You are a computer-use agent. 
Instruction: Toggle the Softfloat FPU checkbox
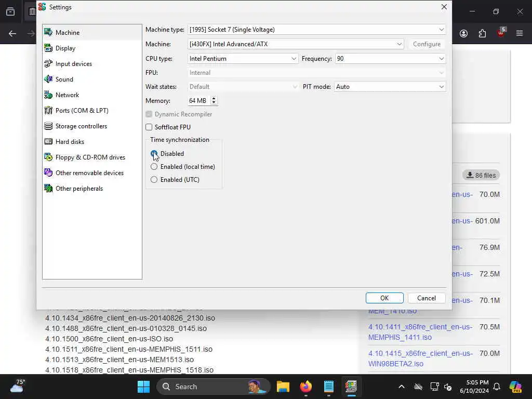pyautogui.click(x=149, y=127)
